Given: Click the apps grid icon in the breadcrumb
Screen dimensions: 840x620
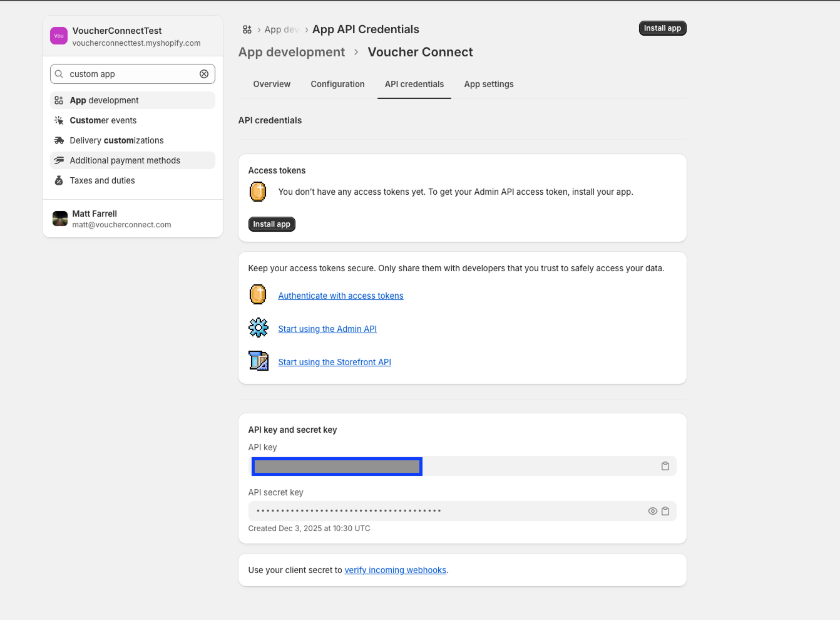Looking at the screenshot, I should (247, 29).
